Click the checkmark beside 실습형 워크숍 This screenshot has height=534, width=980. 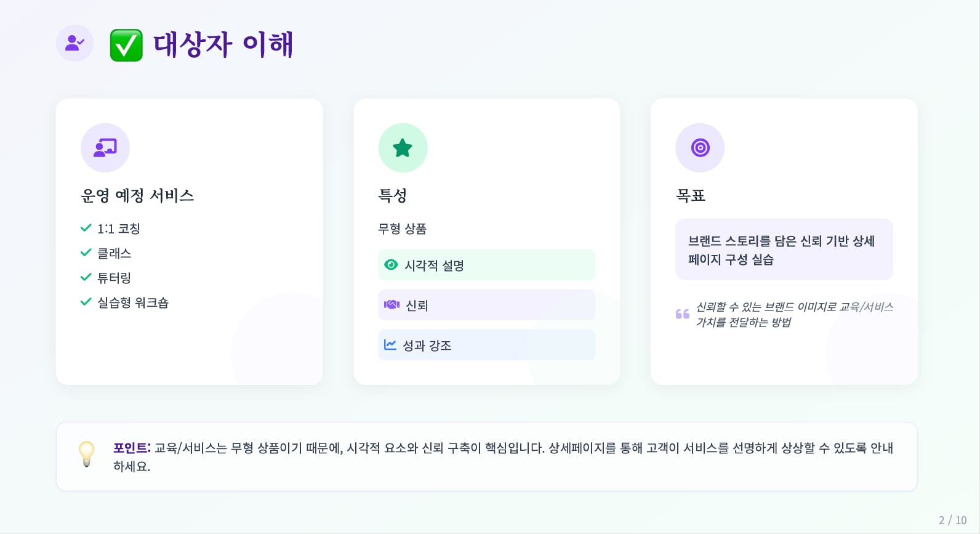[86, 302]
